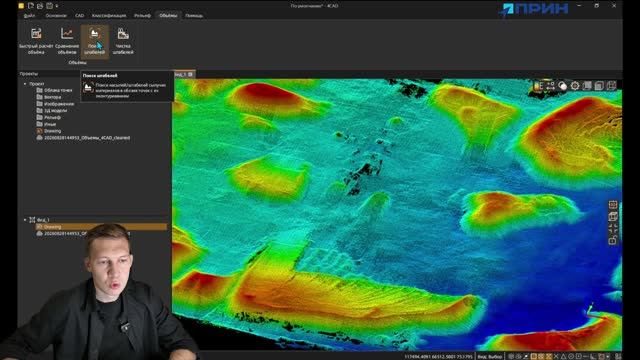
Task: Run the Быстрый расчёт объёма tool
Action: (x=36, y=41)
